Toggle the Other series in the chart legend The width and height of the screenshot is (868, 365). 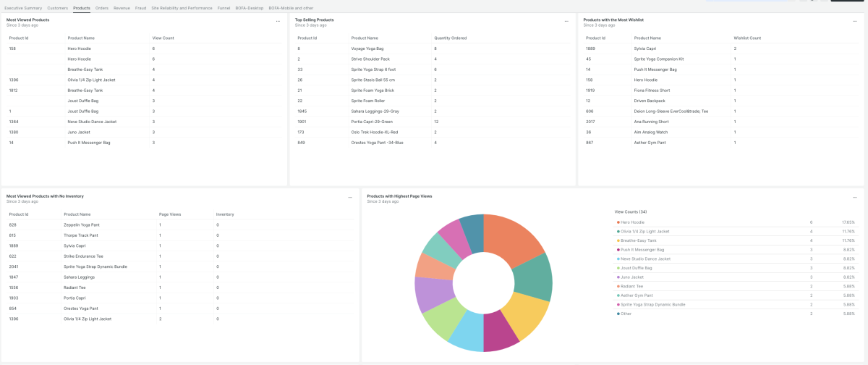click(x=626, y=314)
